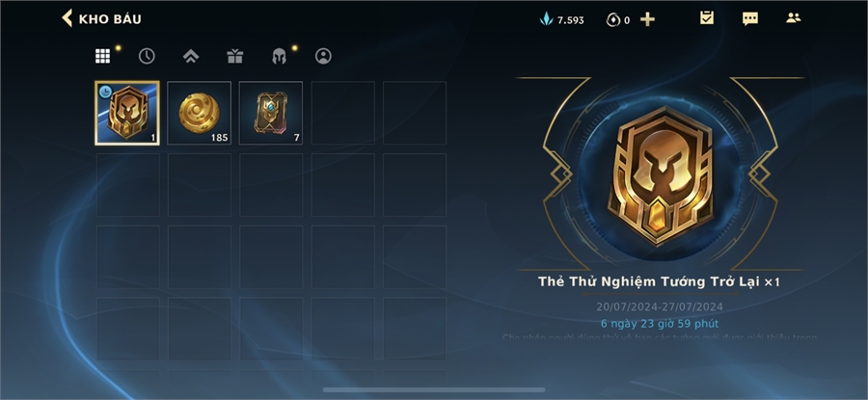Tap the fourth empty inventory slot in top row

pyautogui.click(x=342, y=113)
